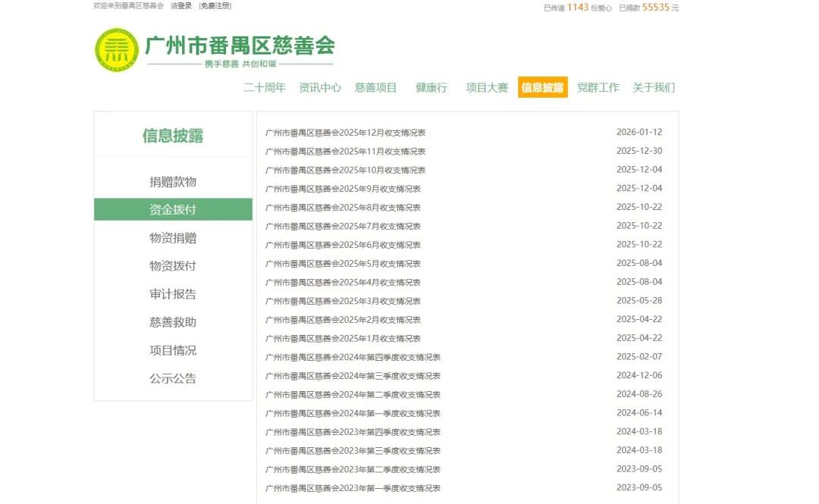Image resolution: width=819 pixels, height=504 pixels.
Task: Click the highlighted 信息披露 navigation tab
Action: click(542, 87)
